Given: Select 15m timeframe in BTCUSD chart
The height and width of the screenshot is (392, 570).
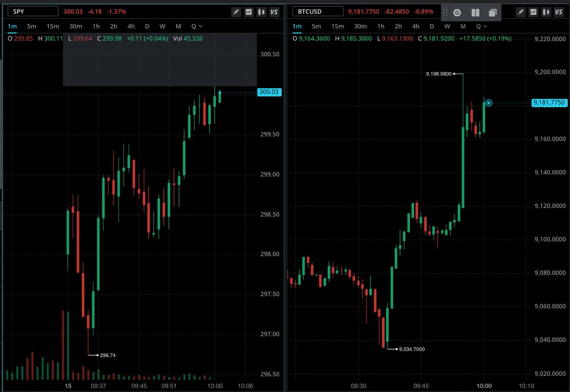Looking at the screenshot, I should click(x=337, y=26).
